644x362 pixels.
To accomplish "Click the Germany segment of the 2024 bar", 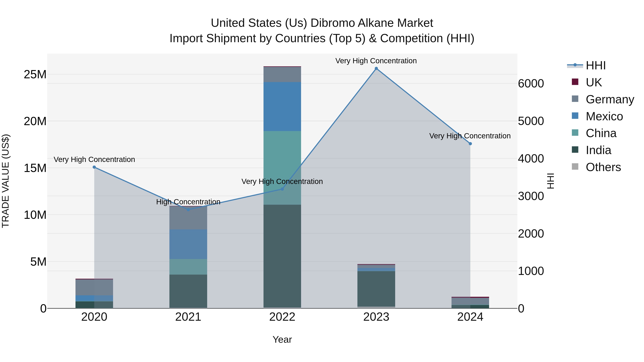I will [x=470, y=302].
